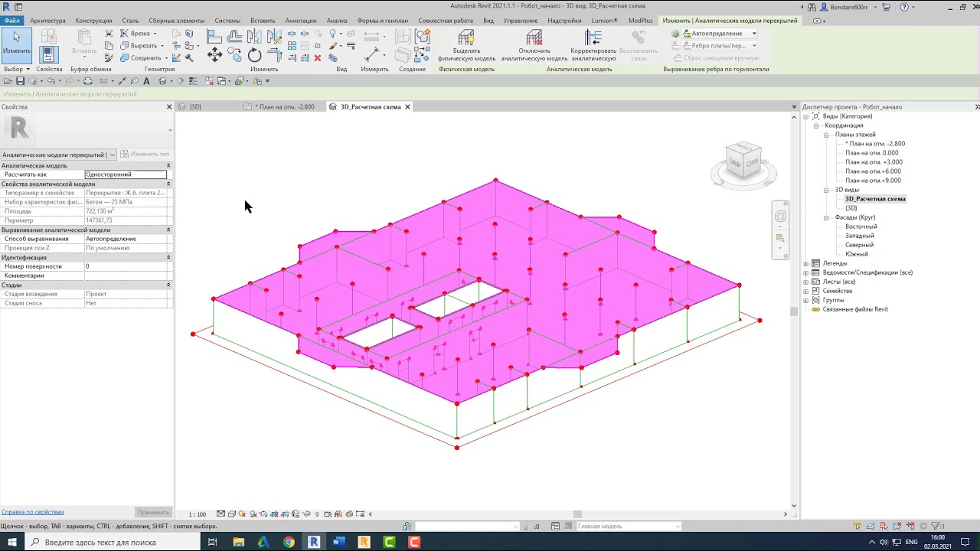This screenshot has height=551, width=980.
Task: Click the Изменить тип button
Action: (145, 155)
